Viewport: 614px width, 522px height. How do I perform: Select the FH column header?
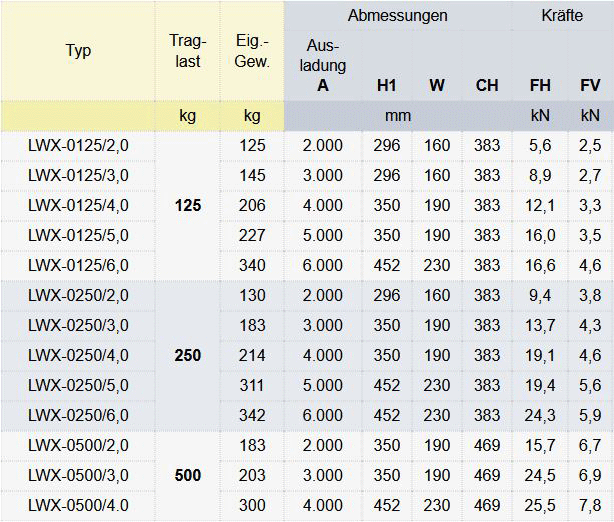(540, 86)
